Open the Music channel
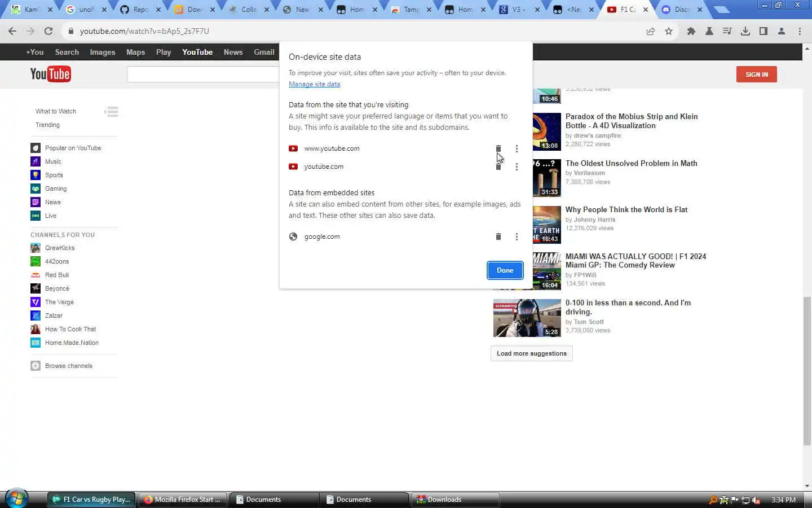Image resolution: width=812 pixels, height=508 pixels. [x=46, y=161]
